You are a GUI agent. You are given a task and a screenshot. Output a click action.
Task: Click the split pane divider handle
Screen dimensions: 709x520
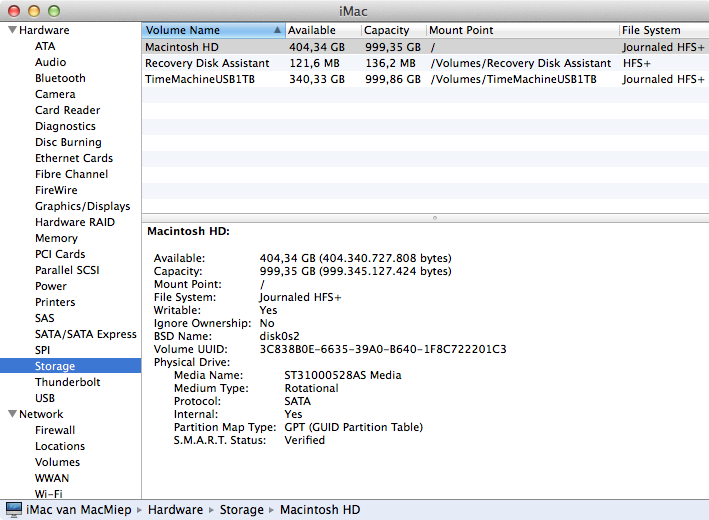click(x=435, y=218)
